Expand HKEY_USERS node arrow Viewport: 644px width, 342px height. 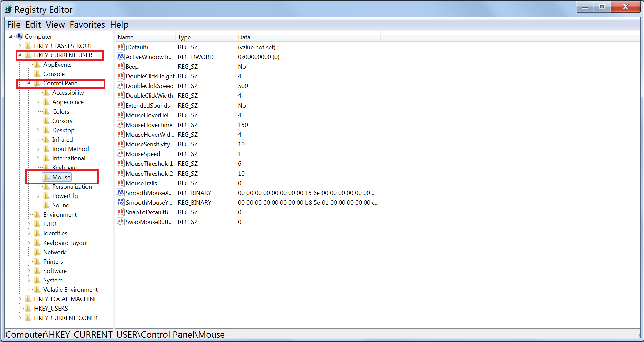[20, 308]
